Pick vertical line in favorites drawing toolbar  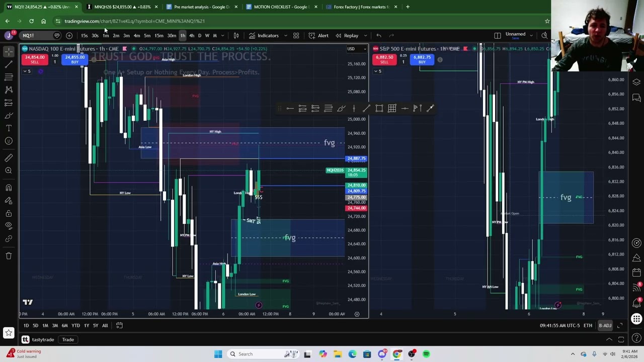pyautogui.click(x=354, y=109)
